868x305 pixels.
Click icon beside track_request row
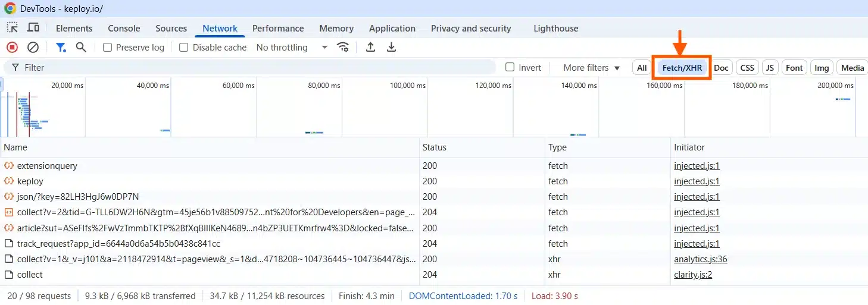(x=9, y=243)
